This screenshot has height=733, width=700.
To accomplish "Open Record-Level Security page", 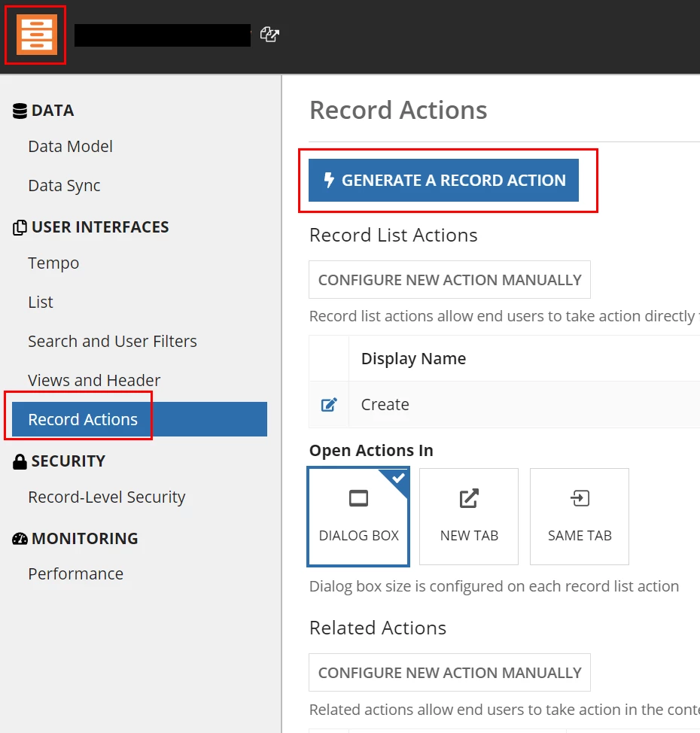I will coord(107,497).
